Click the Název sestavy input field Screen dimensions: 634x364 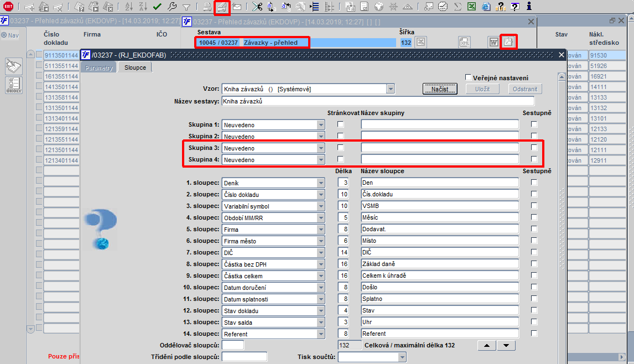378,101
